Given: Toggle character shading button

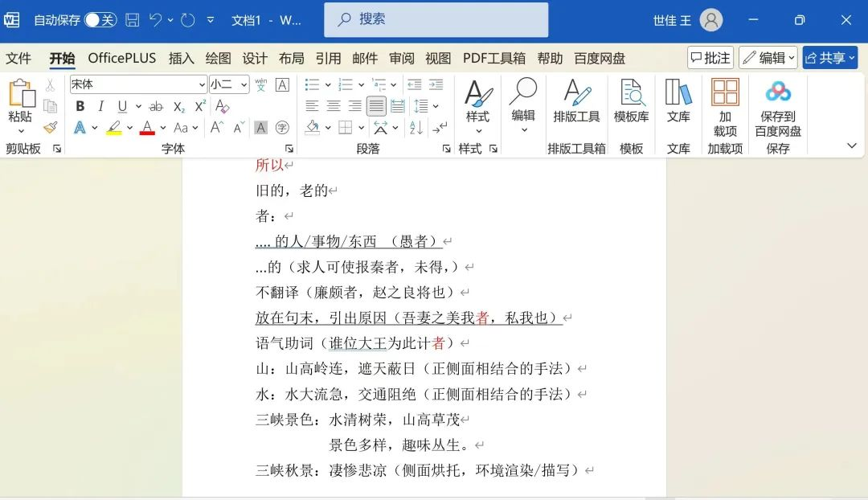Looking at the screenshot, I should point(260,128).
